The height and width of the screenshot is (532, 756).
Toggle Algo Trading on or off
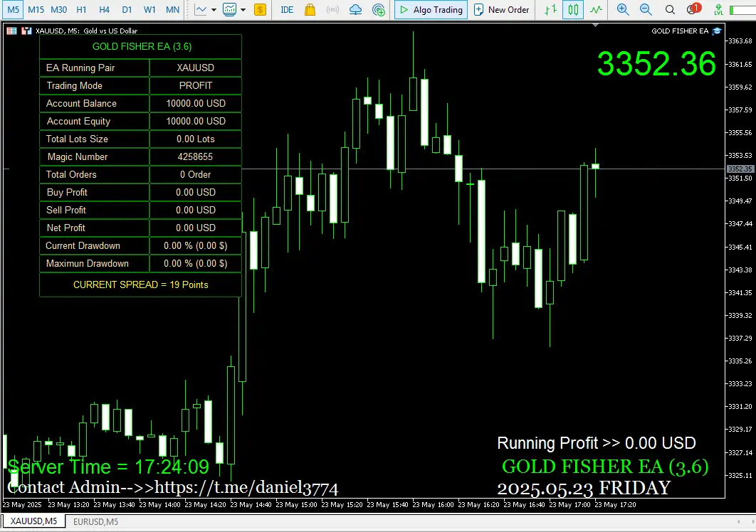point(431,10)
